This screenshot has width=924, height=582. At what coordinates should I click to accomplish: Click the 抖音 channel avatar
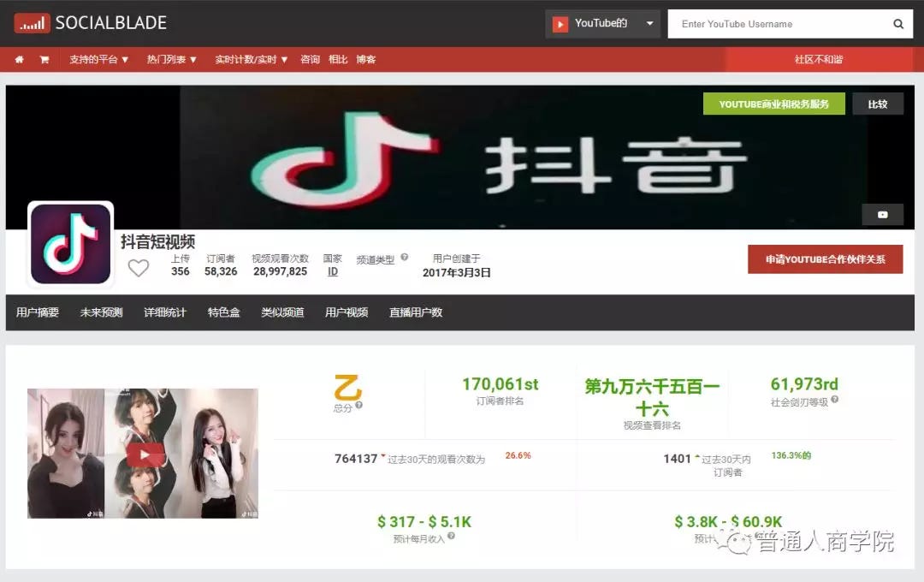71,244
